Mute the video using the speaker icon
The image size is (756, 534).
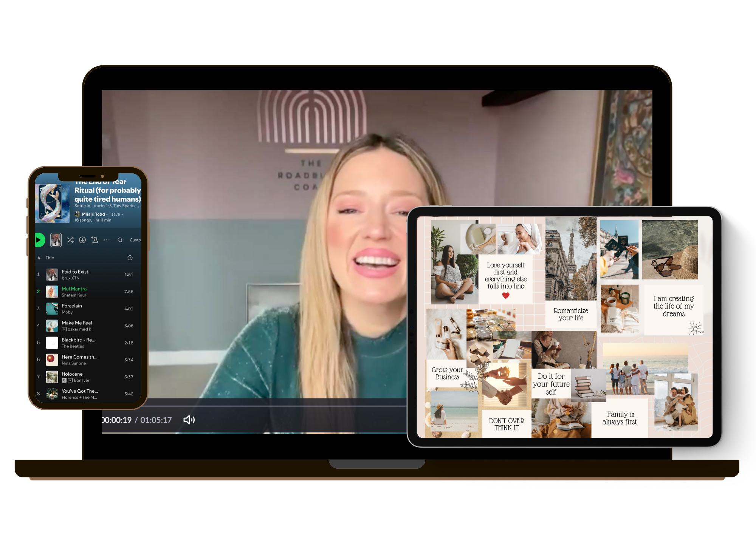point(189,420)
